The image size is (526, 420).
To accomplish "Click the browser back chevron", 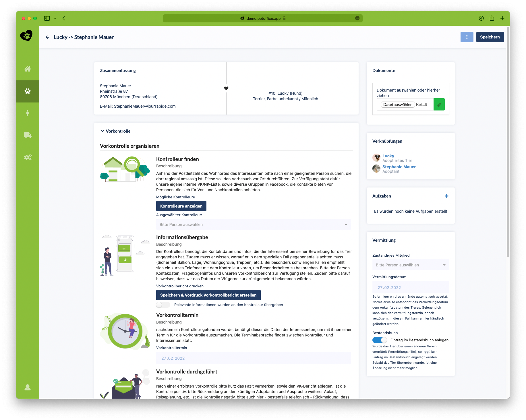I will click(x=64, y=18).
